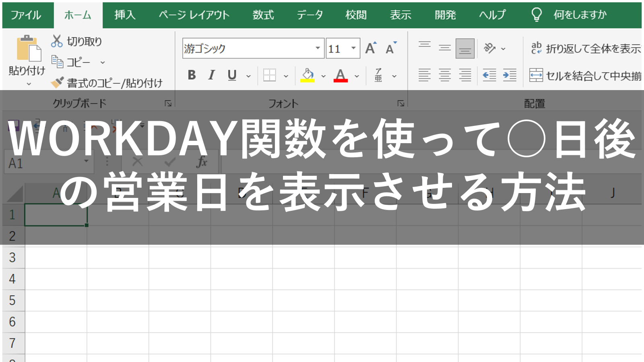This screenshot has height=362, width=644.
Task: Toggle bold formatting
Action: point(192,75)
